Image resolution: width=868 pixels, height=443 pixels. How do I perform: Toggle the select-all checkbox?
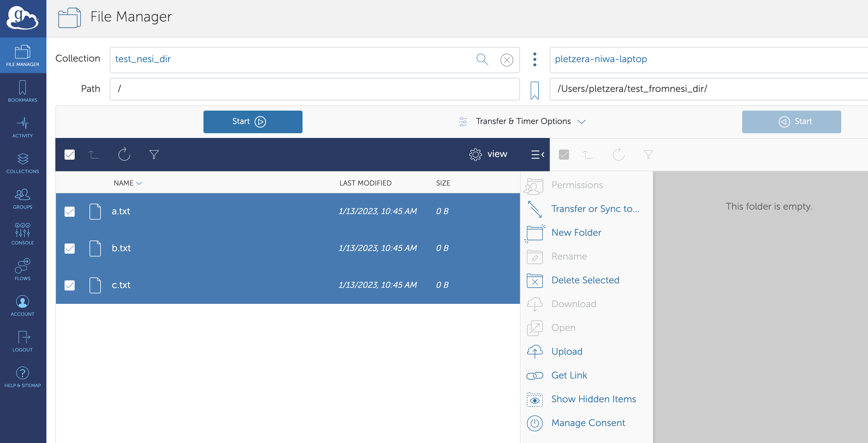70,154
